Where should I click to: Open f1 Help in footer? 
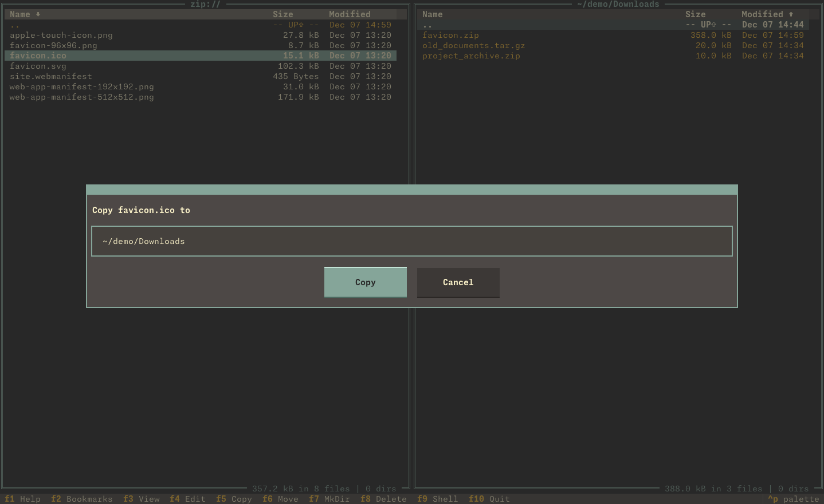23,499
